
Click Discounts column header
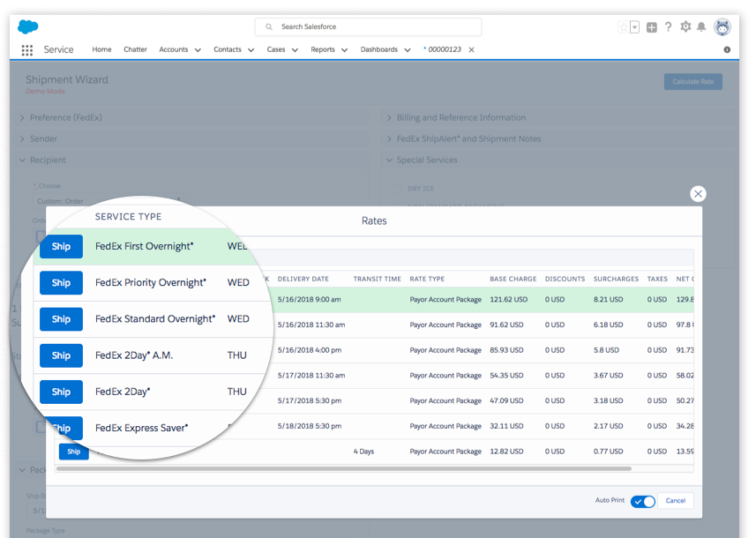click(x=565, y=279)
